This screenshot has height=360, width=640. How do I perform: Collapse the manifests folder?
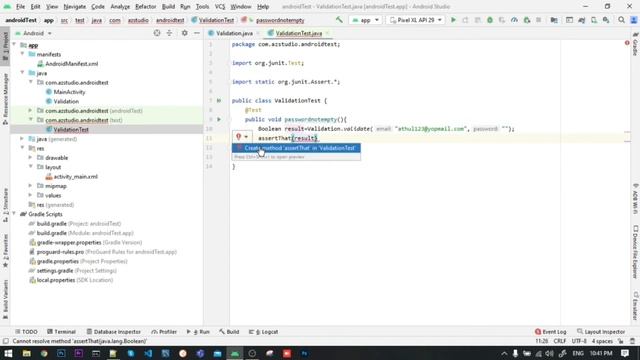[22, 54]
